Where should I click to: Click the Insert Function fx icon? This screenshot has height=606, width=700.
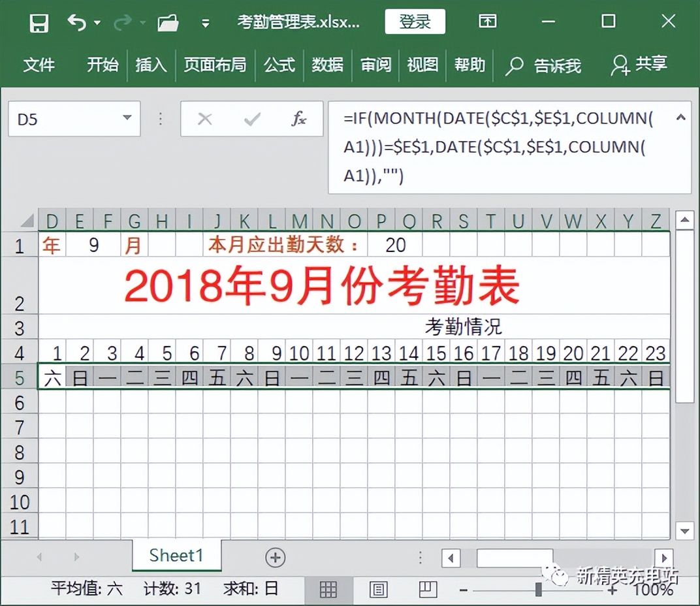(299, 119)
